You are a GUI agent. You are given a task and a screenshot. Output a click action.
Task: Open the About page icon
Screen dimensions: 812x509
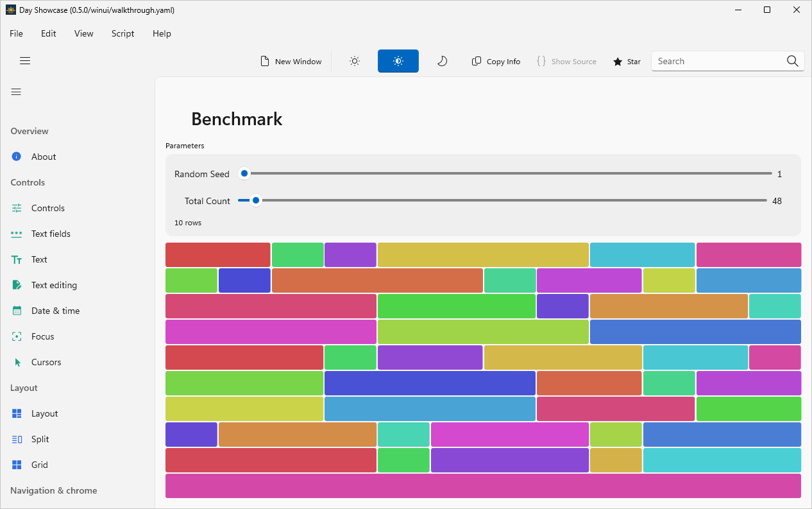[x=17, y=157]
